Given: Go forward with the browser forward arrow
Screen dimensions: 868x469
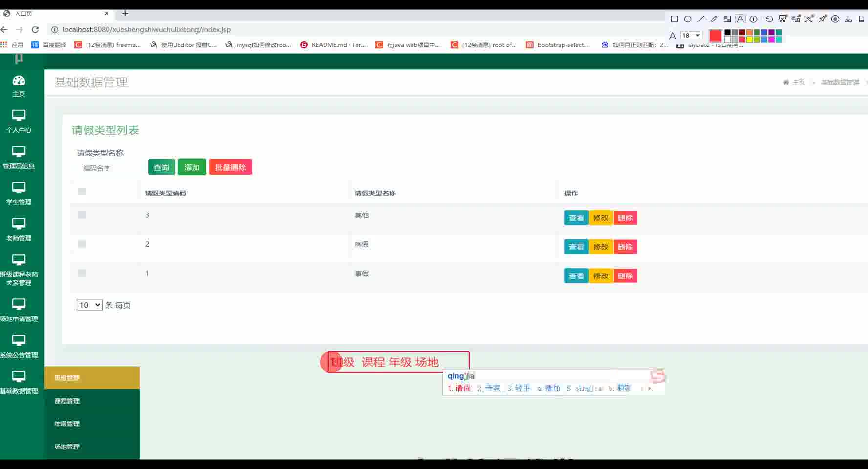Looking at the screenshot, I should (x=20, y=30).
